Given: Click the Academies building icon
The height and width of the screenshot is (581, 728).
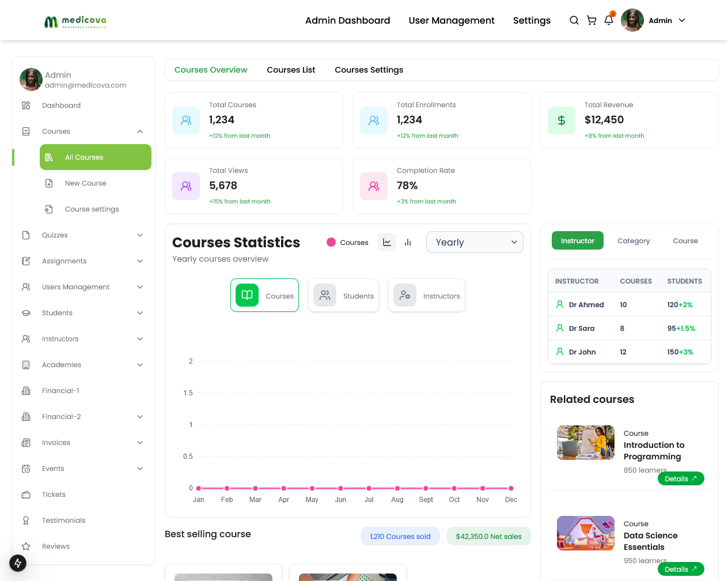Looking at the screenshot, I should point(26,365).
